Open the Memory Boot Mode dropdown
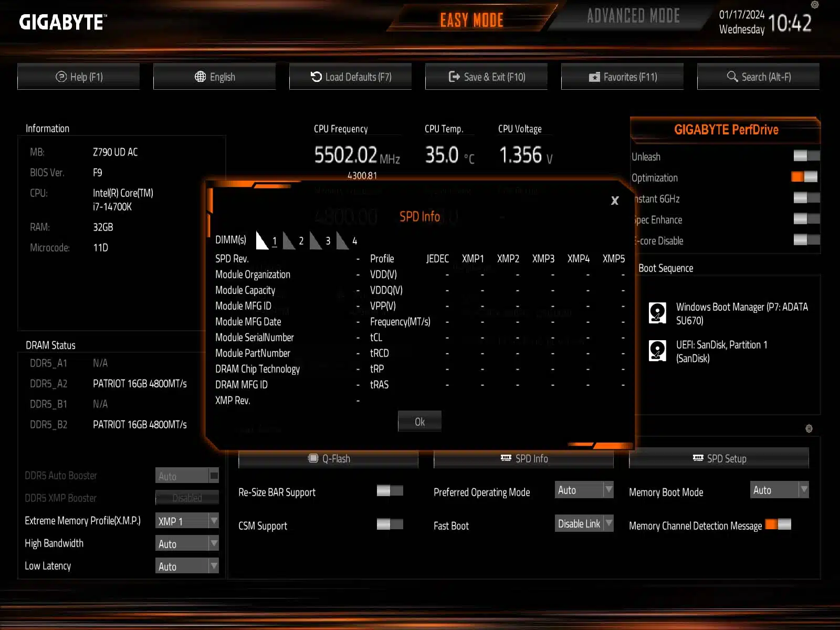 (780, 490)
